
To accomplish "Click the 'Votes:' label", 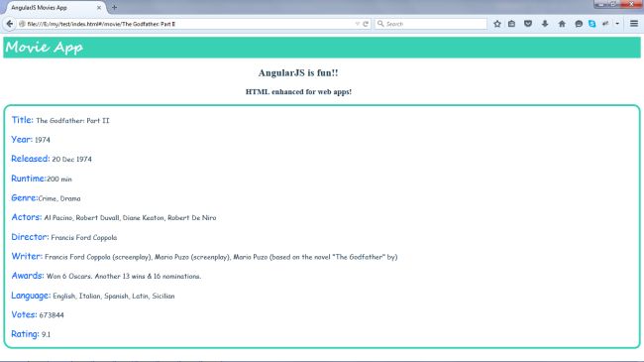I will coord(24,314).
